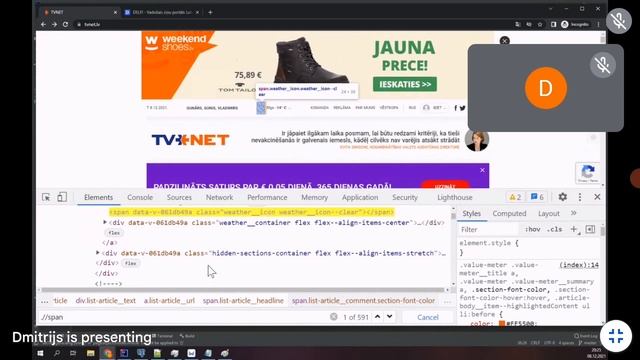Exit full screen presentation view
The image size is (640, 360).
[x=616, y=336]
